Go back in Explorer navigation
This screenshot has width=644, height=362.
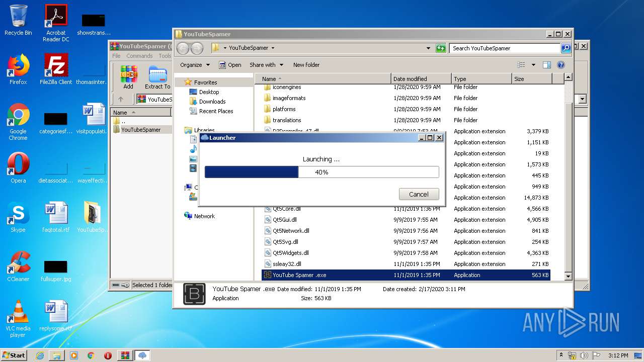point(183,48)
